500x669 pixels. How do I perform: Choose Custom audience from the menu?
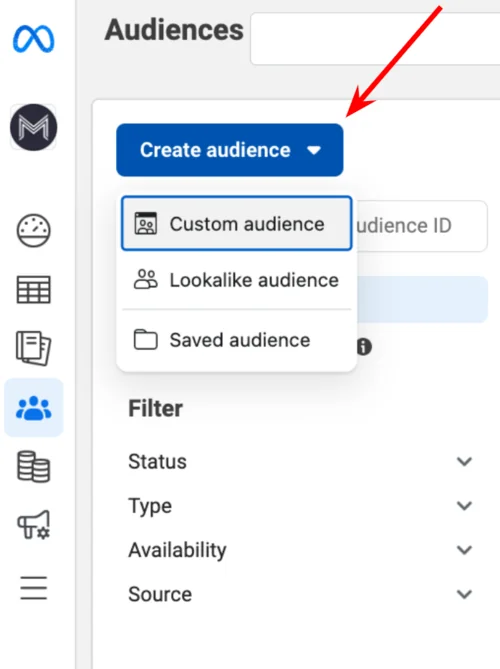237,224
